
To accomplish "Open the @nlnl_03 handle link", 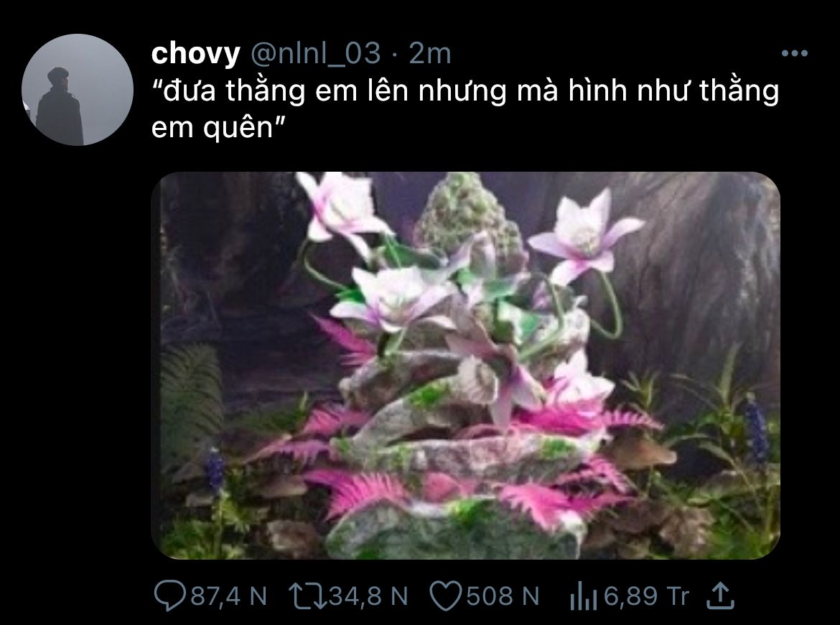I will pyautogui.click(x=315, y=53).
